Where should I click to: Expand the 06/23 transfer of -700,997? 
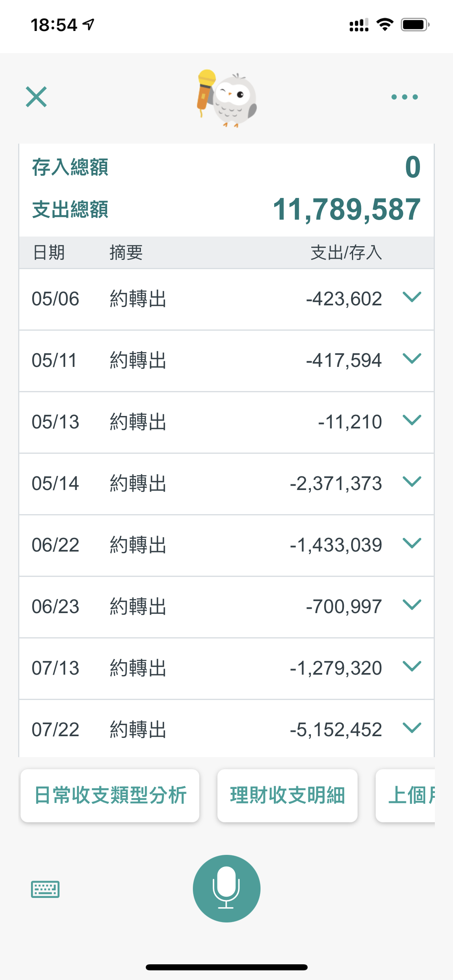click(x=412, y=605)
